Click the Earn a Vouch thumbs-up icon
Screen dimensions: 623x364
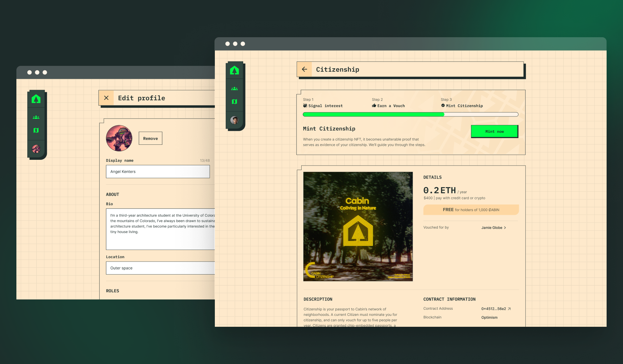tap(373, 106)
